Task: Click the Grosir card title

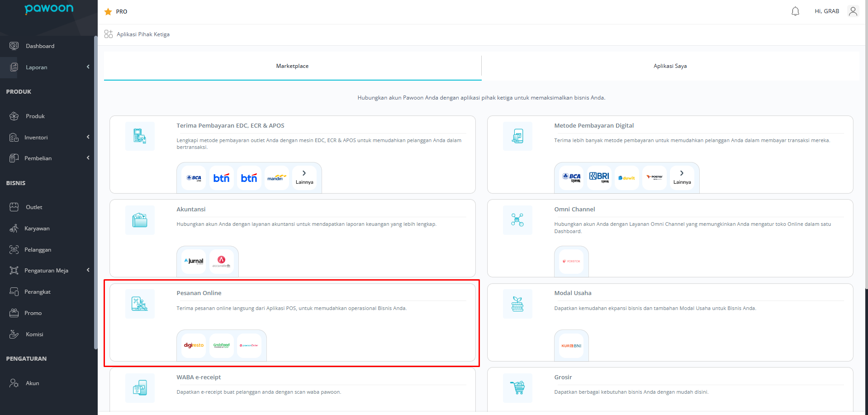Action: coord(563,377)
